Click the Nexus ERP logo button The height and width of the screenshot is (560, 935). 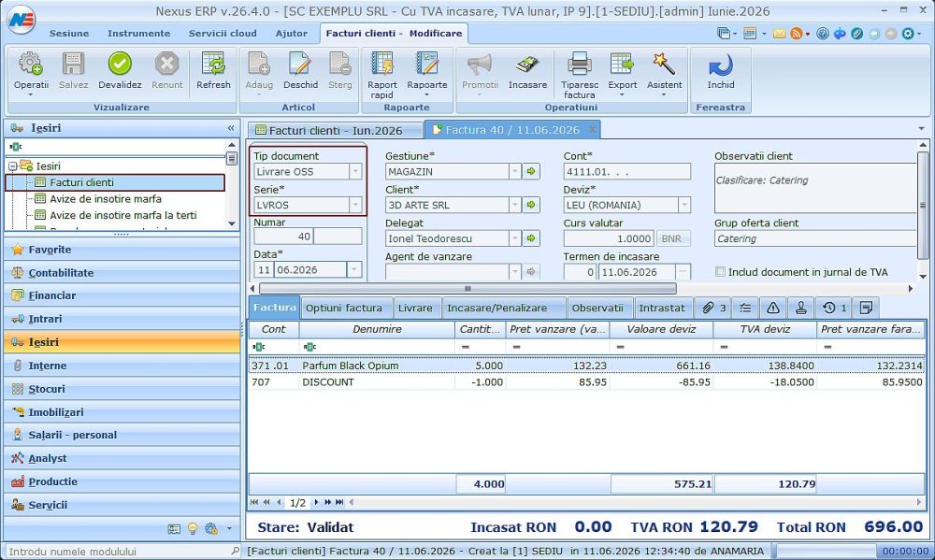pyautogui.click(x=22, y=20)
